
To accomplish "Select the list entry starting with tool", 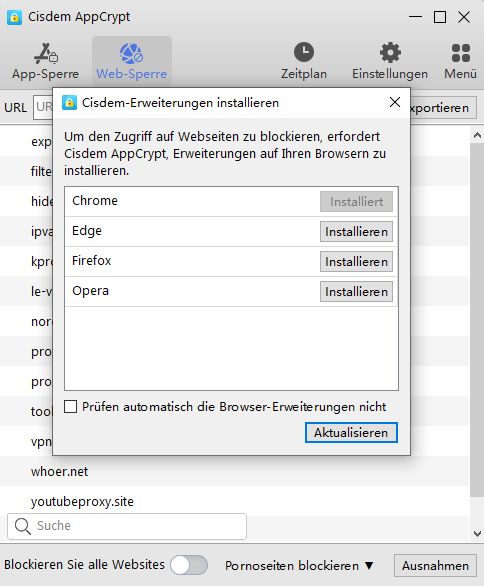I will coord(41,411).
